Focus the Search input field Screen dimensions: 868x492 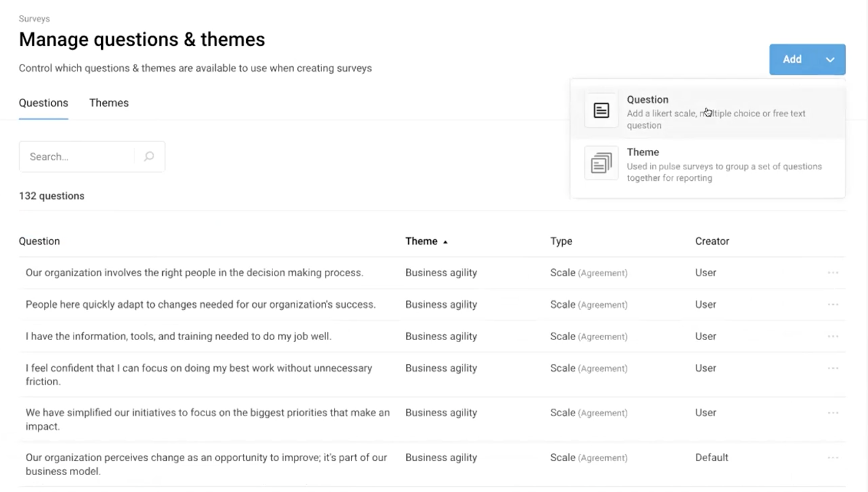(x=77, y=157)
